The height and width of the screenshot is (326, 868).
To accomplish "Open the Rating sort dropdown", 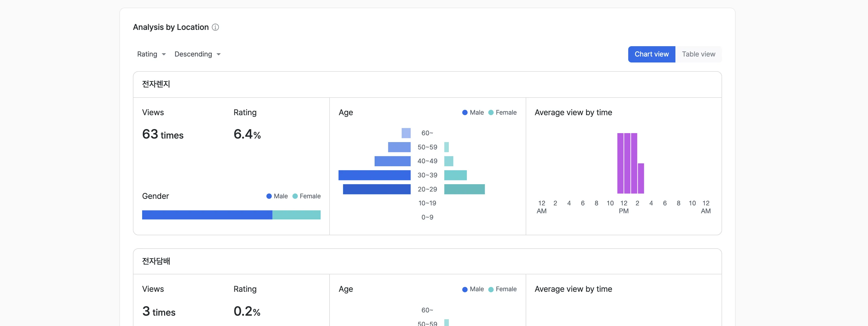I will coord(151,54).
